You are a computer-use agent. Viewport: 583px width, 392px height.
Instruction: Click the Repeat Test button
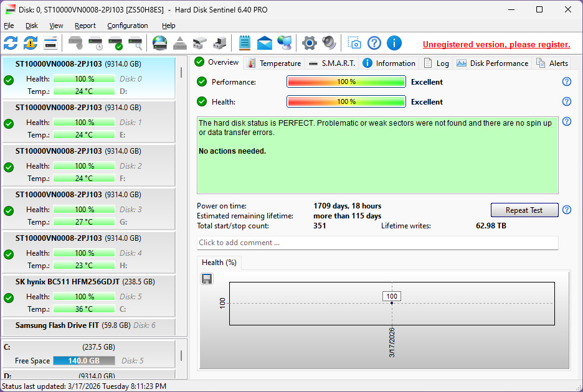coord(524,210)
